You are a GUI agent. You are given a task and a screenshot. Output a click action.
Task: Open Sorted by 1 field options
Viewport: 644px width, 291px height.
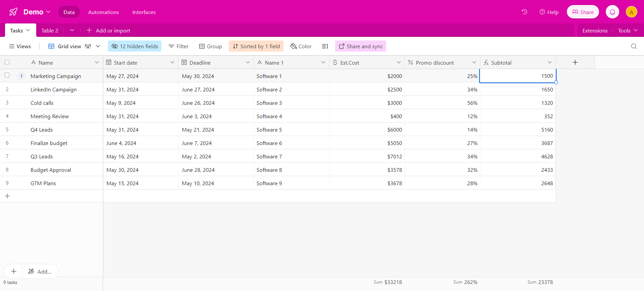[256, 46]
